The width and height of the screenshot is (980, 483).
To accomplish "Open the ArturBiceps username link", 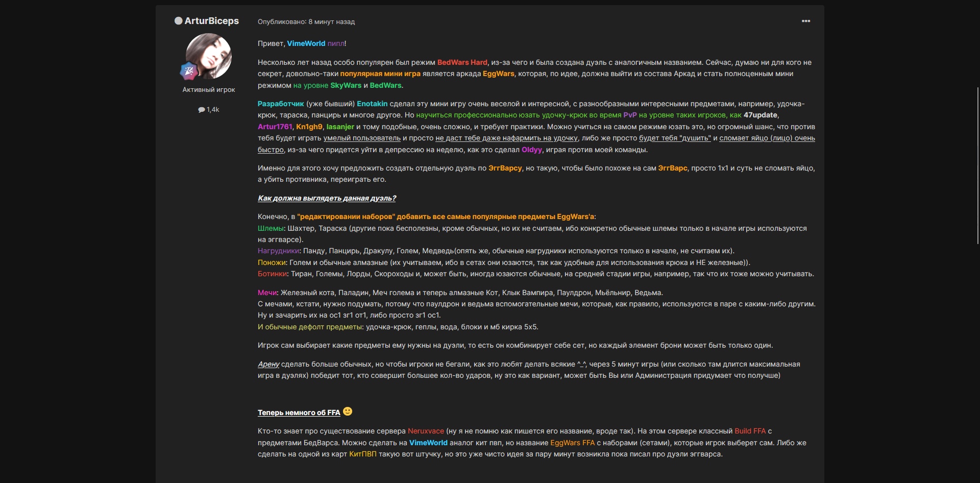I will click(211, 21).
